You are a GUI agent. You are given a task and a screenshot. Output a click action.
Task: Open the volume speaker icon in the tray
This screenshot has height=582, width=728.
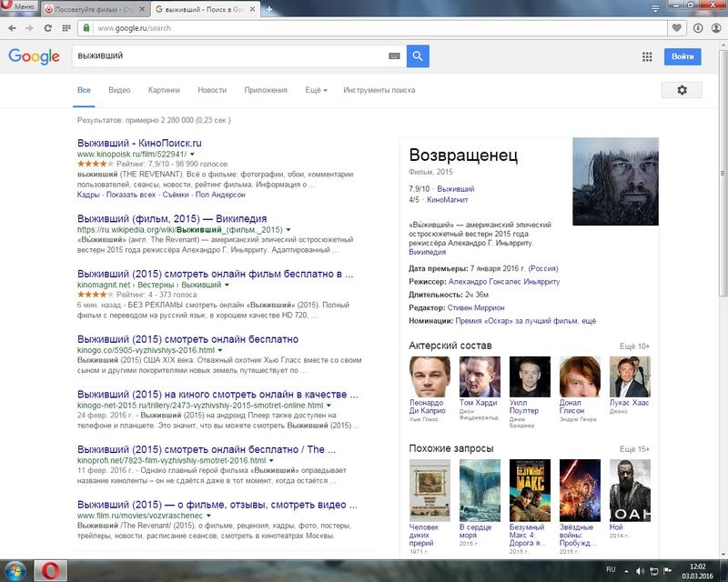pyautogui.click(x=640, y=571)
